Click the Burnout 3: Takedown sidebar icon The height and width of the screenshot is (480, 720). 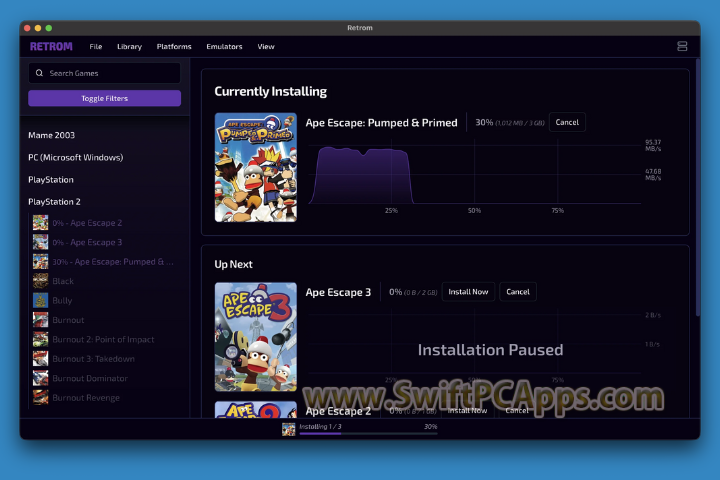point(40,359)
